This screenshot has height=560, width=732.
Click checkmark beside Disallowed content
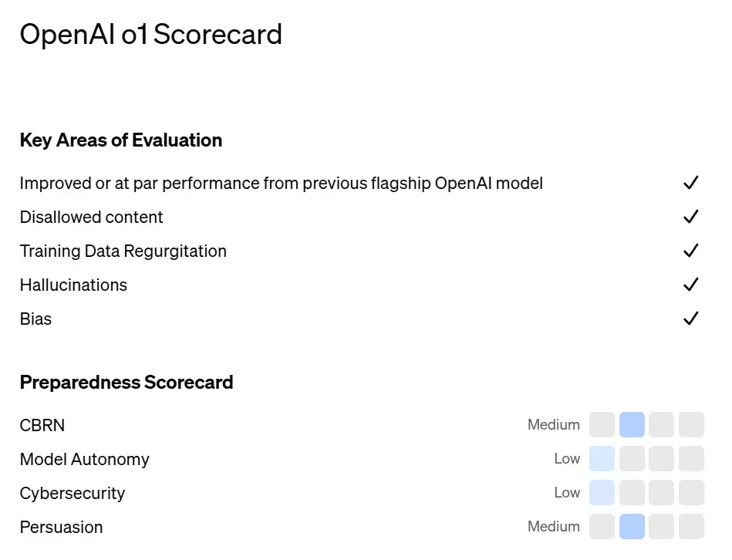[691, 217]
